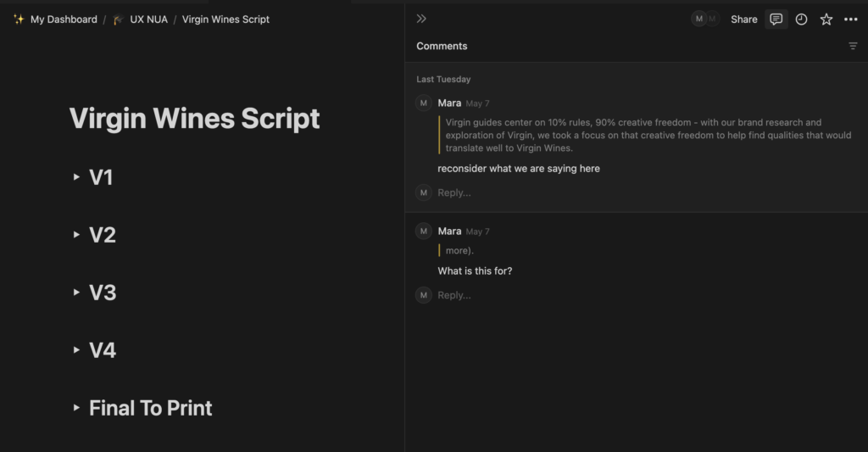Click the graduation cap icon beside UX NUA

pos(118,20)
